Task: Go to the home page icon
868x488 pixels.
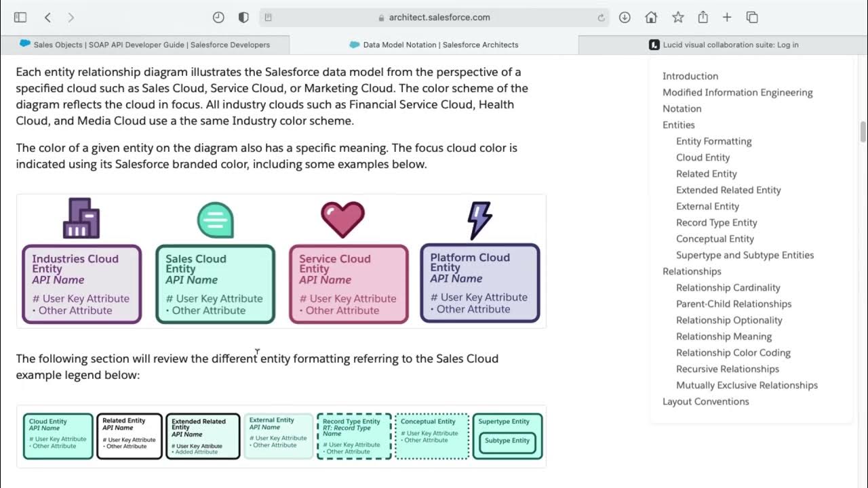Action: (651, 18)
